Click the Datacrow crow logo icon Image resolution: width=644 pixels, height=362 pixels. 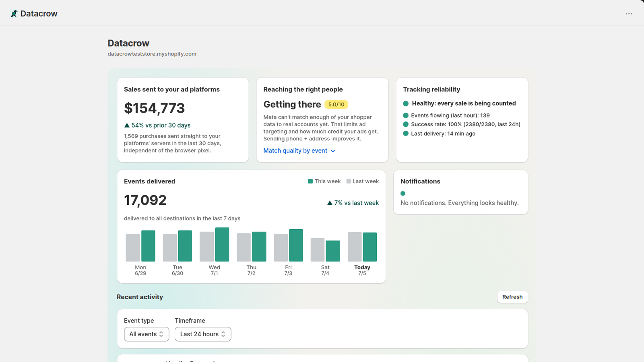click(14, 14)
